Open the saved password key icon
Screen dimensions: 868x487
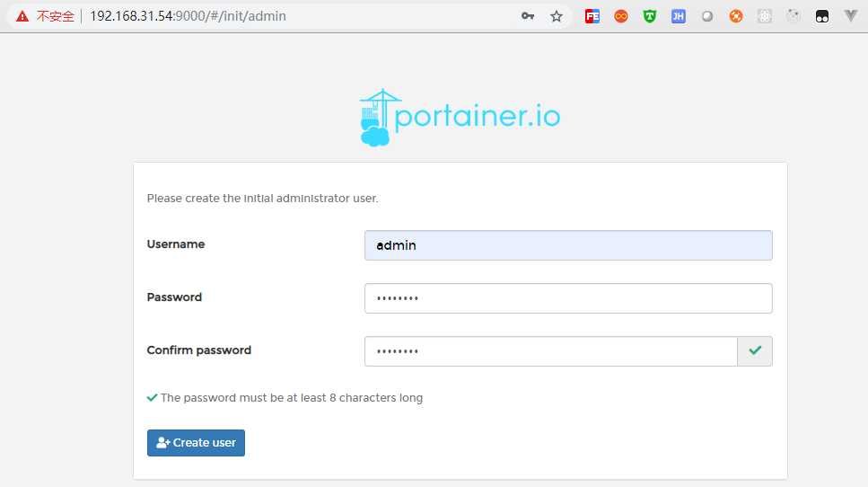pyautogui.click(x=528, y=16)
